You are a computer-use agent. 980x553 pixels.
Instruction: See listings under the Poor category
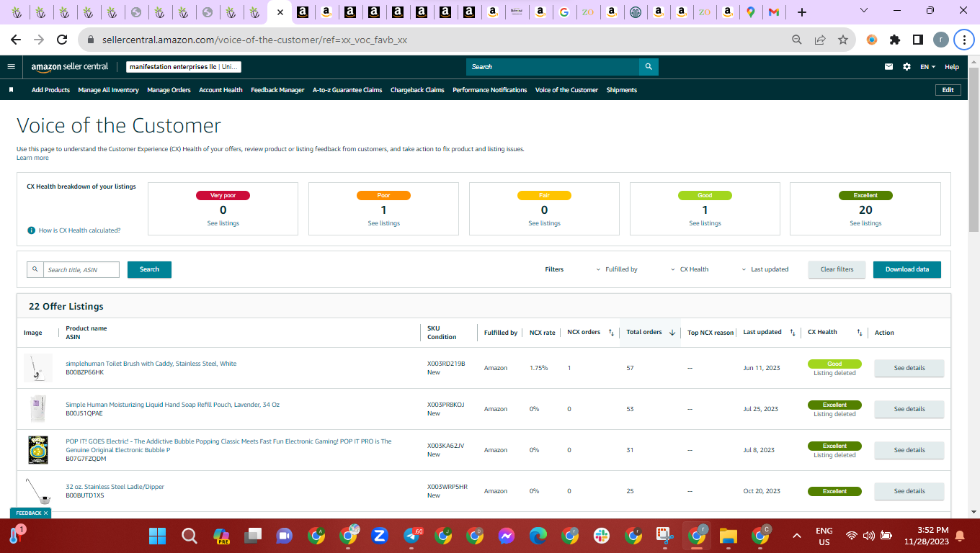tap(383, 223)
